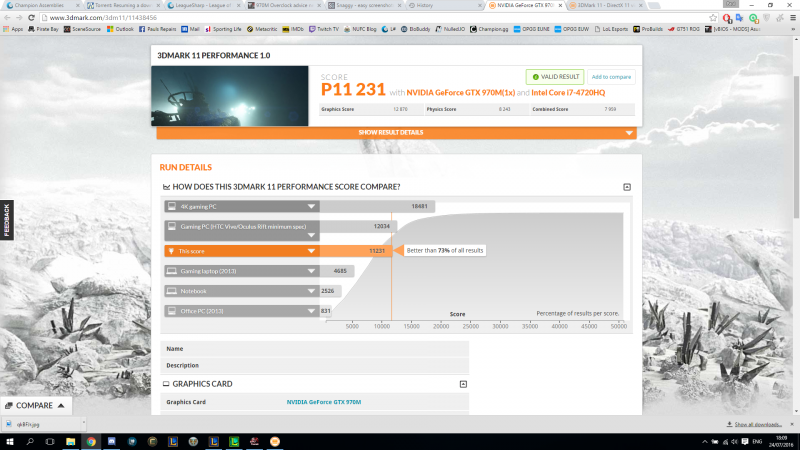This screenshot has width=800, height=450.
Task: Go back with the browser back arrow
Action: click(7, 17)
